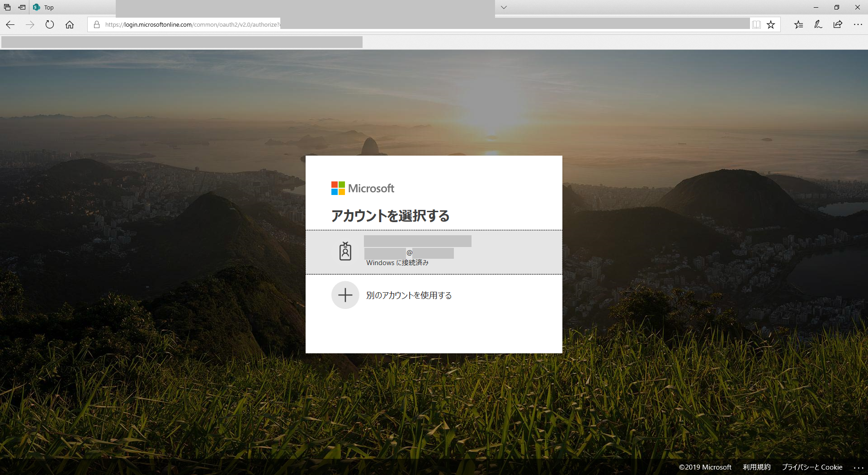Viewport: 868px width, 475px height.
Task: Navigate back to the previous page
Action: pos(10,24)
